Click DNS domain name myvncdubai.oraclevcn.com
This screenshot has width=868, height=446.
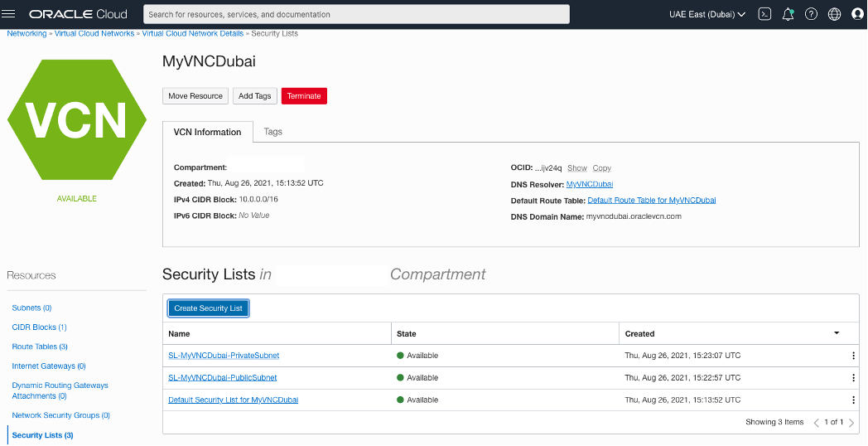click(634, 216)
